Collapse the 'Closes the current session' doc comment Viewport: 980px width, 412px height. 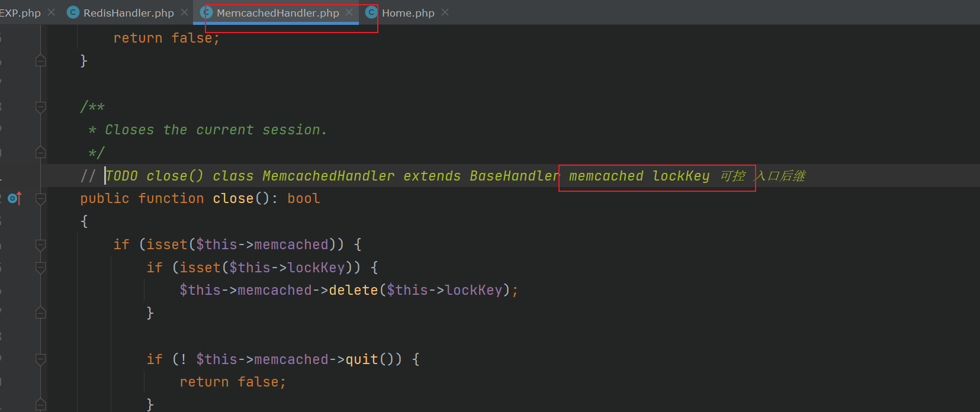tap(40, 107)
